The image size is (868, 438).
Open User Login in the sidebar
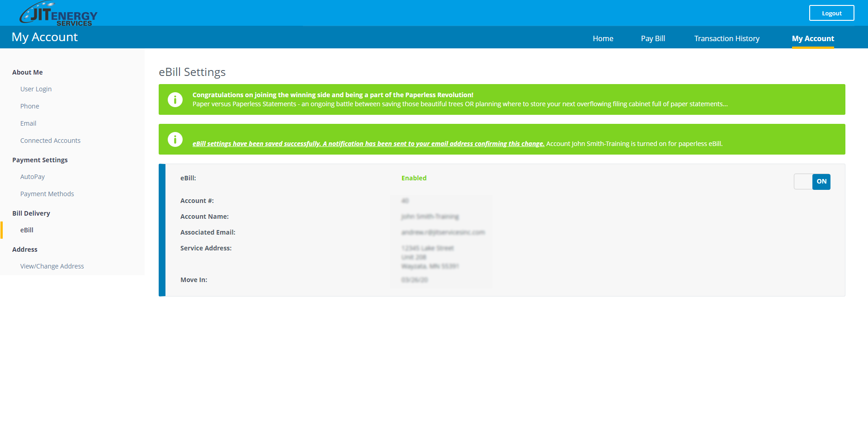(x=36, y=89)
